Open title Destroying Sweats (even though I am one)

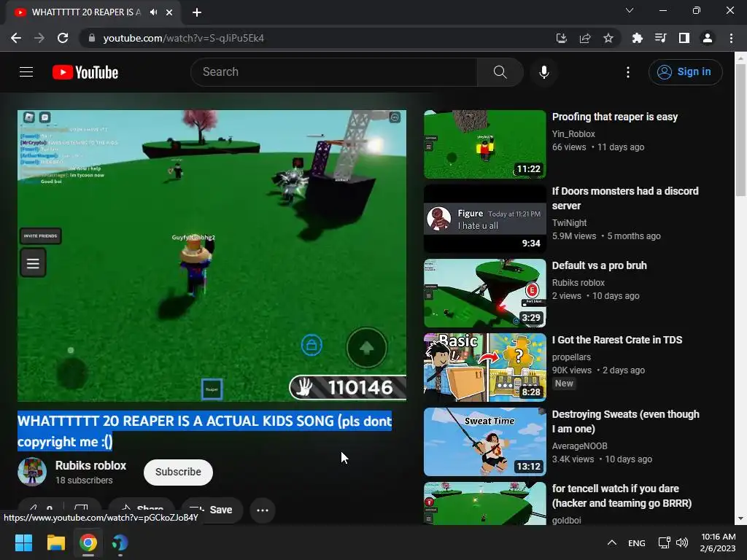[x=625, y=421]
